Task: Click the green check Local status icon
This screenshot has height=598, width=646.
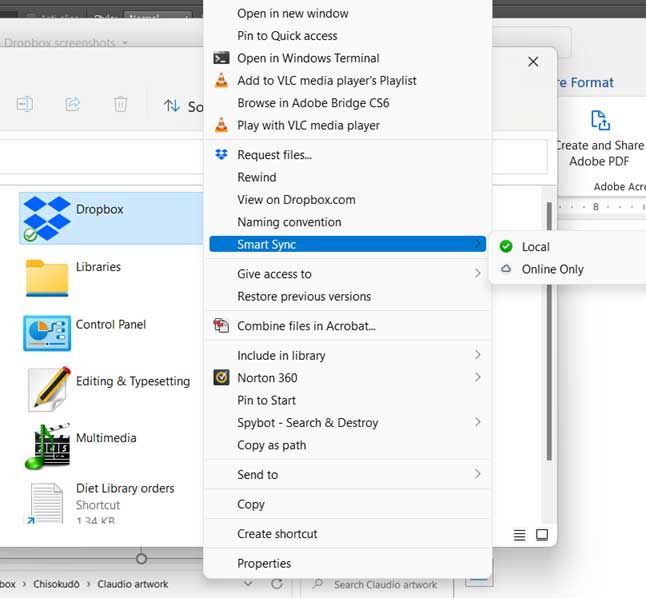Action: tap(506, 246)
